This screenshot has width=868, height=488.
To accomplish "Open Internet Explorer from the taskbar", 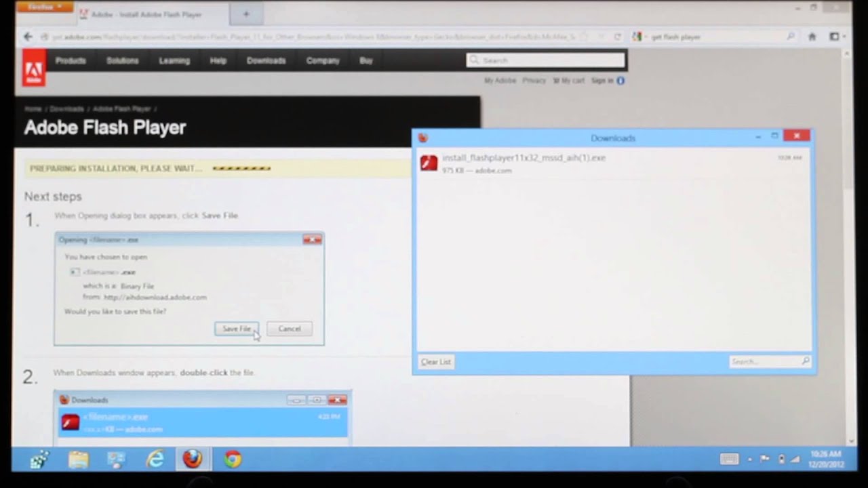I will coord(155,460).
